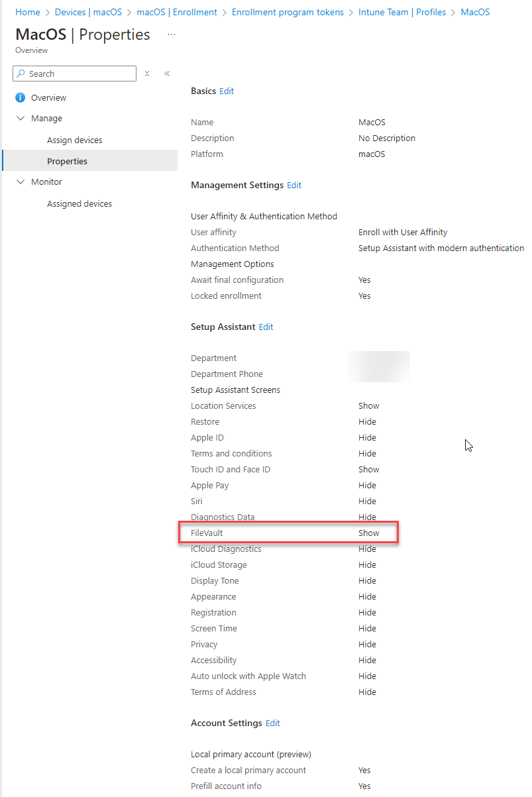Collapse the Monitor section chevron
Image resolution: width=532 pixels, height=797 pixels.
point(21,182)
